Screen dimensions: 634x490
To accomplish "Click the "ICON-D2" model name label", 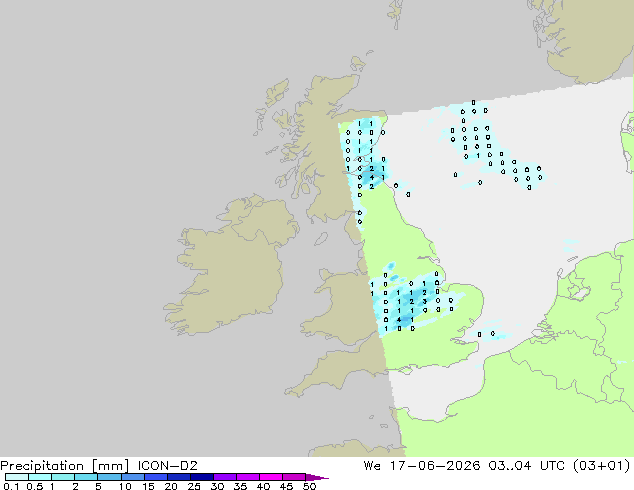I will click(167, 466).
